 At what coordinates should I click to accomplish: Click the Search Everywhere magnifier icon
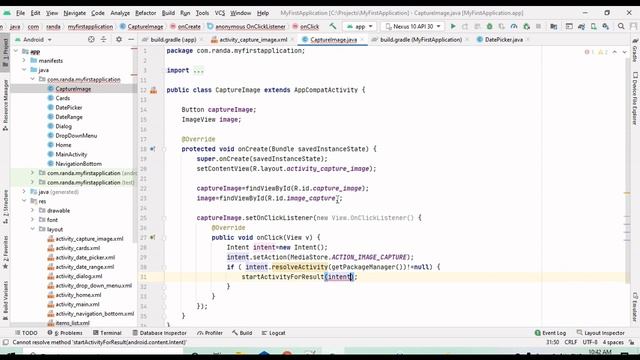tap(621, 27)
